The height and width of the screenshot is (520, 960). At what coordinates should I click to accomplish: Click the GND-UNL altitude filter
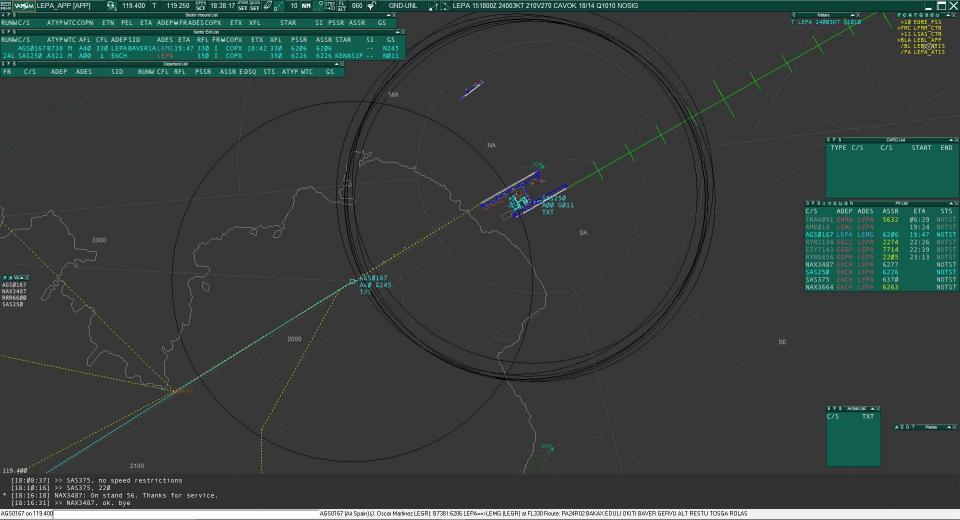(403, 6)
